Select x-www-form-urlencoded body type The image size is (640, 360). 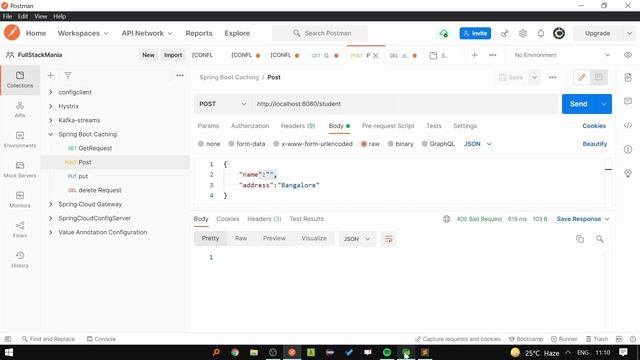313,144
